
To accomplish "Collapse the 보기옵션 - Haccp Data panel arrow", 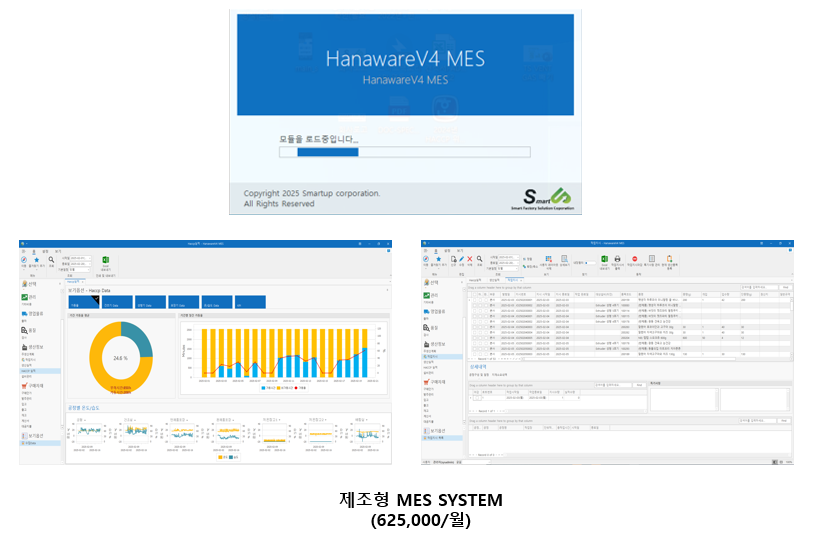I will [387, 290].
